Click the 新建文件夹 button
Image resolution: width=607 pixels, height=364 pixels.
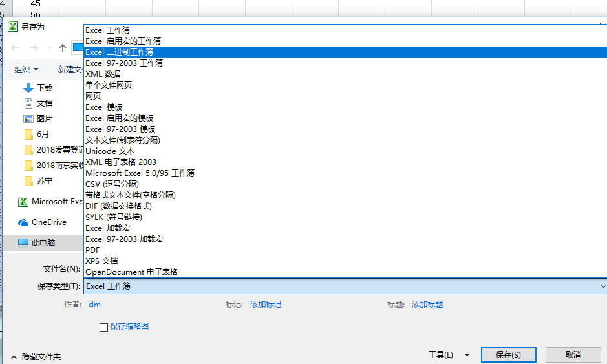click(70, 69)
